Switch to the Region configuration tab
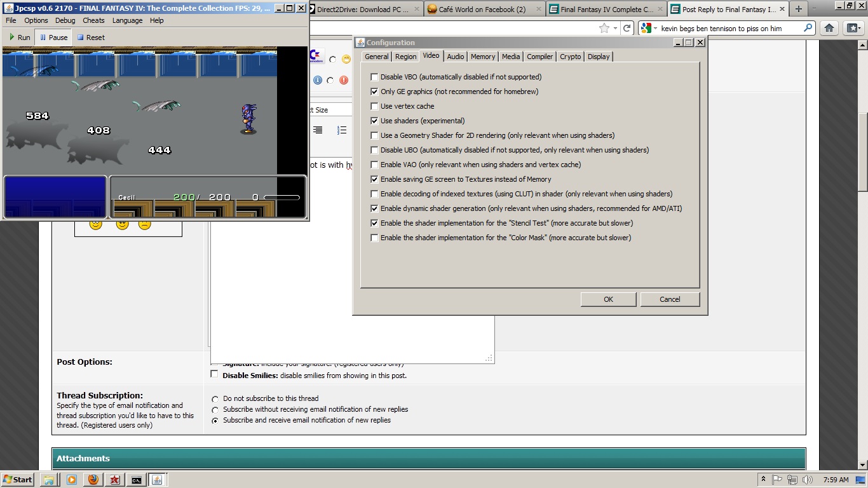The image size is (868, 488). 405,57
